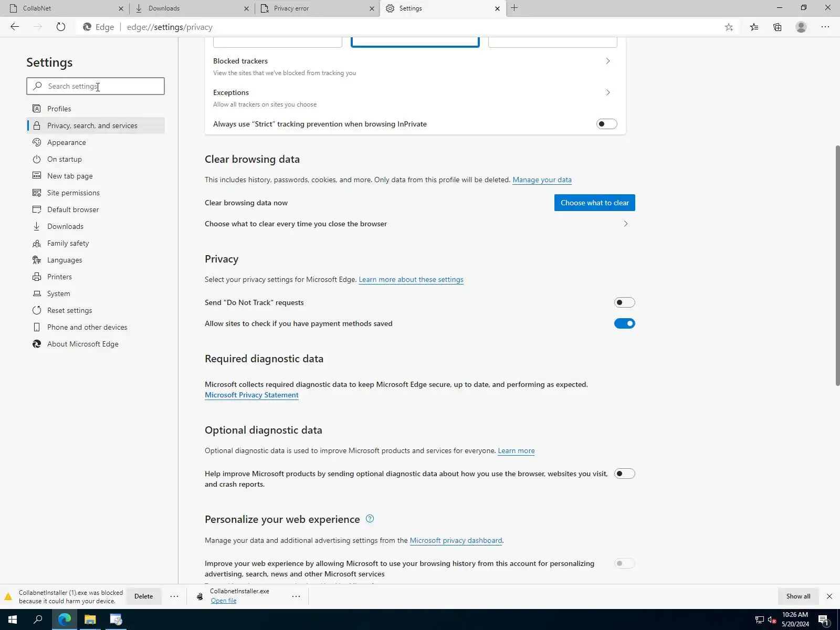Click the On startup power icon

pyautogui.click(x=37, y=159)
